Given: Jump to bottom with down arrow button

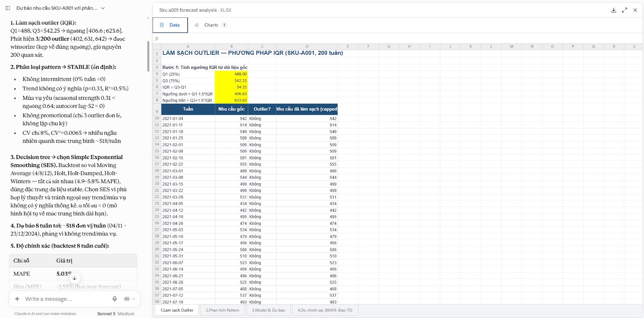Looking at the screenshot, I should coord(74,278).
